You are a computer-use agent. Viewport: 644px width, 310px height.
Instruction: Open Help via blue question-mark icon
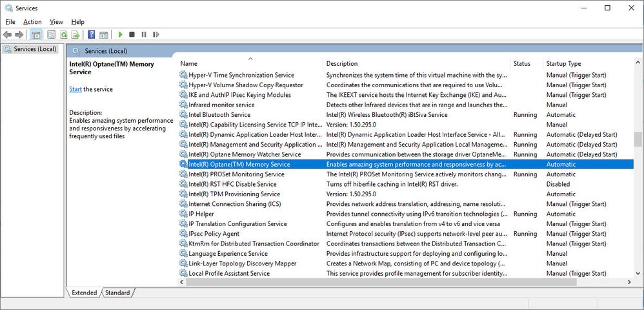point(92,34)
